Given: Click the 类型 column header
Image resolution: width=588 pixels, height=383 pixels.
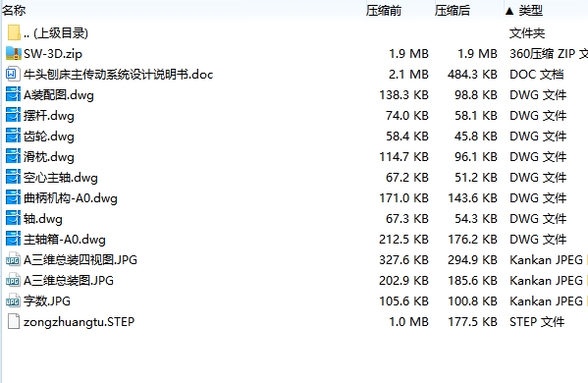Looking at the screenshot, I should 531,11.
